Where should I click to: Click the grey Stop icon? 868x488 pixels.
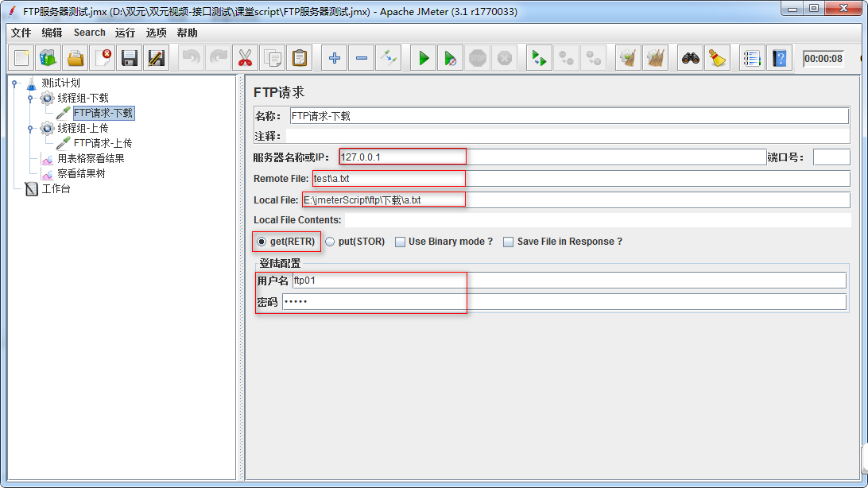478,58
